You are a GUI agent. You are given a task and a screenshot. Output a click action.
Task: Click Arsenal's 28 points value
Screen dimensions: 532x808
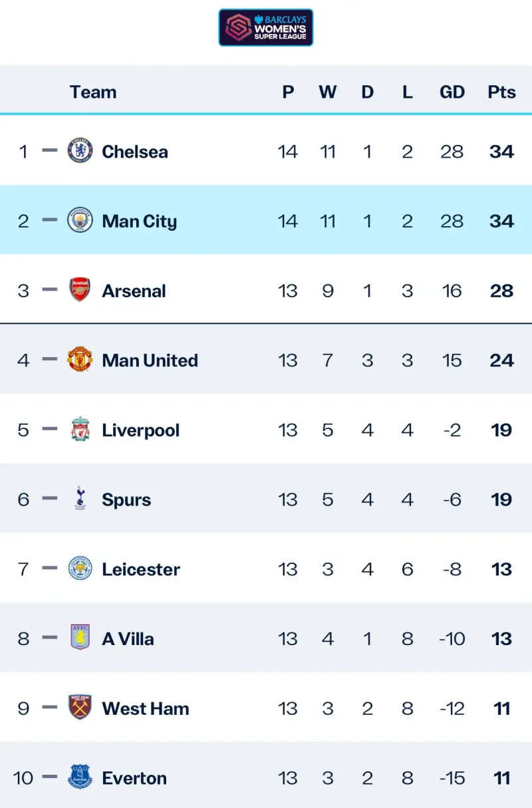501,291
